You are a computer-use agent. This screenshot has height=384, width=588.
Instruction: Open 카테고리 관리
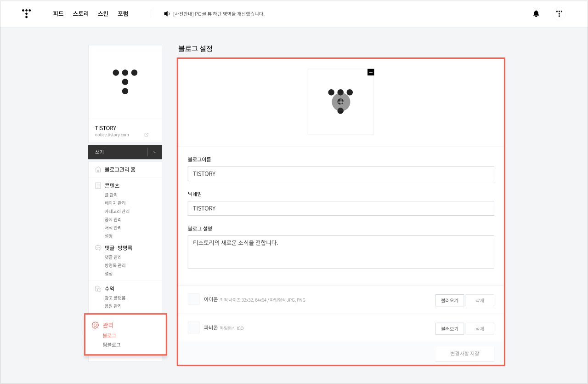pyautogui.click(x=117, y=212)
